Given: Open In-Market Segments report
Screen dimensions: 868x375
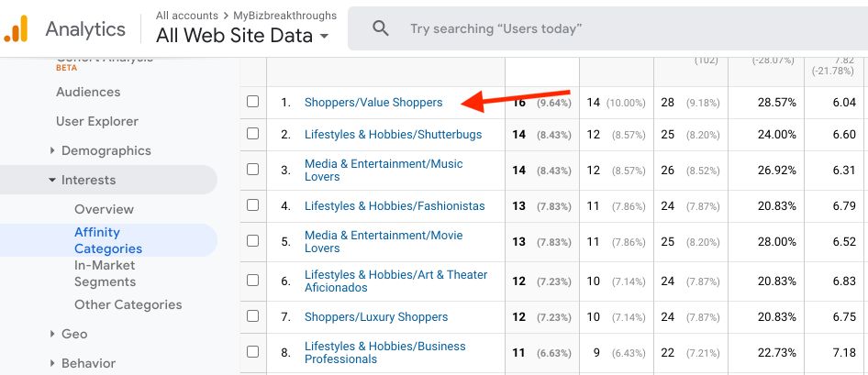Looking at the screenshot, I should coord(106,273).
